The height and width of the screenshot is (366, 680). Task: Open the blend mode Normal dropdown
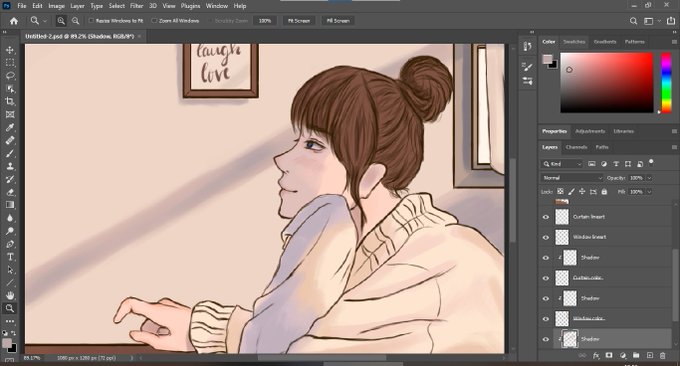click(572, 178)
